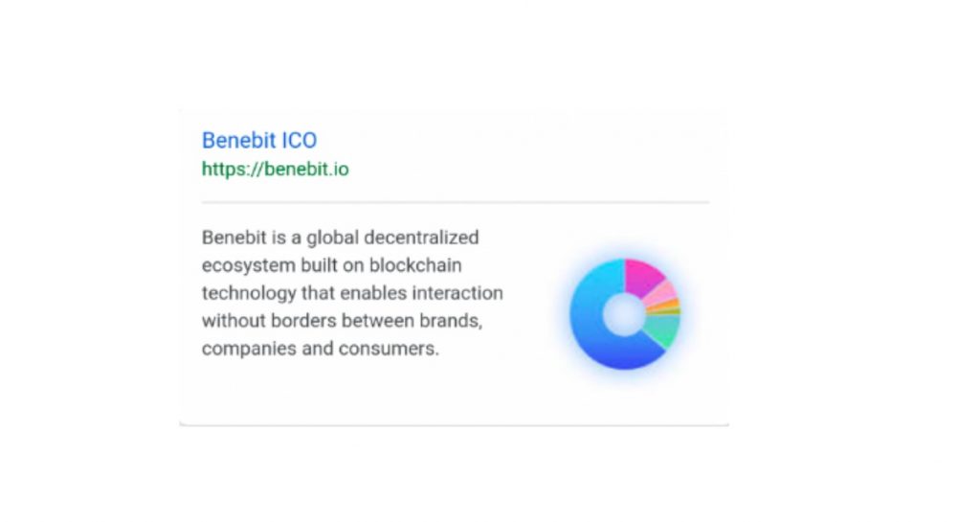Click the word "decentralized" in the description

421,238
